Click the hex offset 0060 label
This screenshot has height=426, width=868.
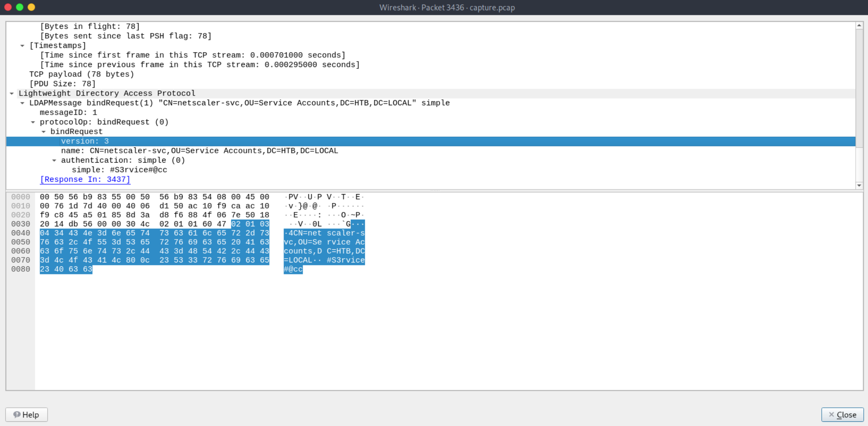(x=20, y=251)
